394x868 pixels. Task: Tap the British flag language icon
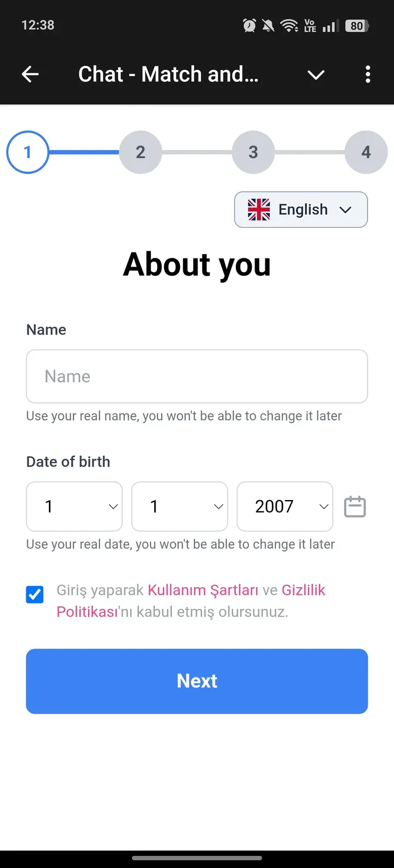[258, 209]
